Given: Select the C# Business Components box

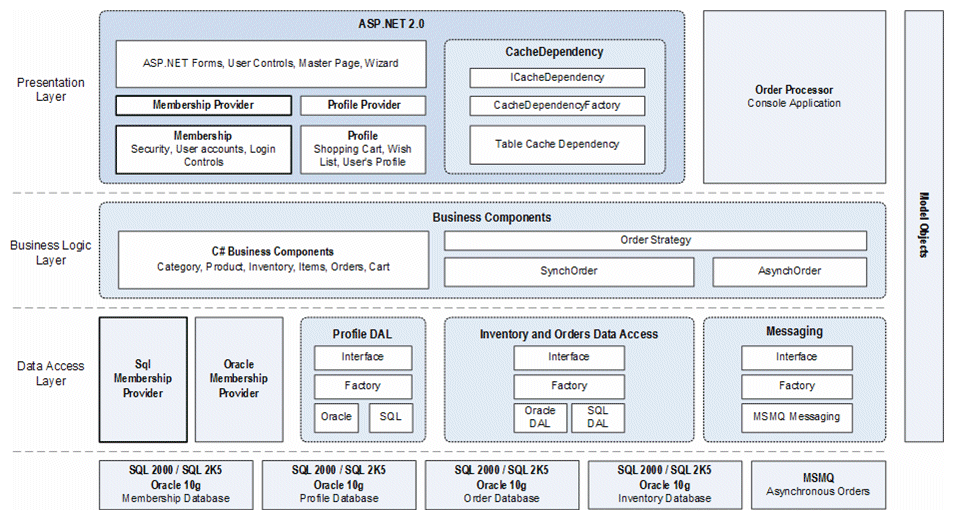Looking at the screenshot, I should coord(273,260).
